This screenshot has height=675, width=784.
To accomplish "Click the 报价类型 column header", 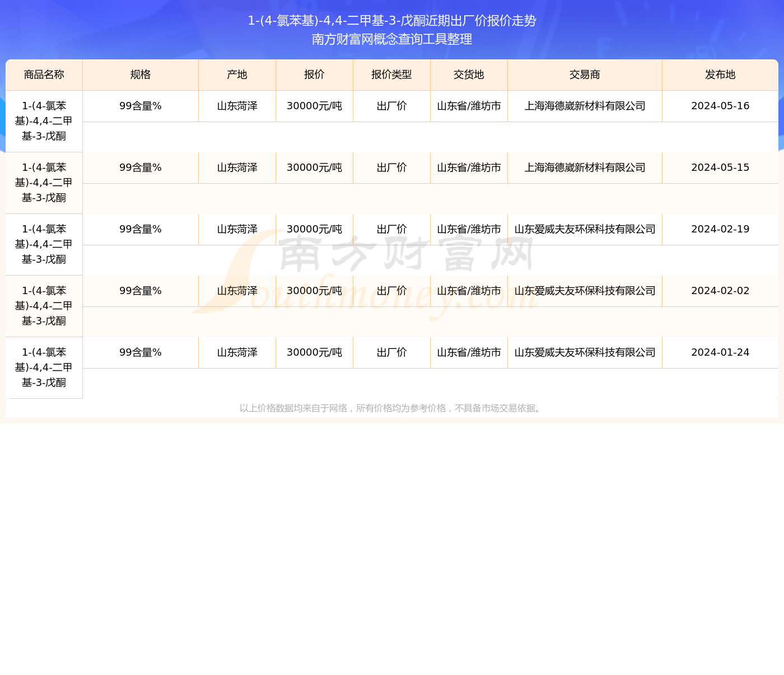I will pyautogui.click(x=391, y=75).
